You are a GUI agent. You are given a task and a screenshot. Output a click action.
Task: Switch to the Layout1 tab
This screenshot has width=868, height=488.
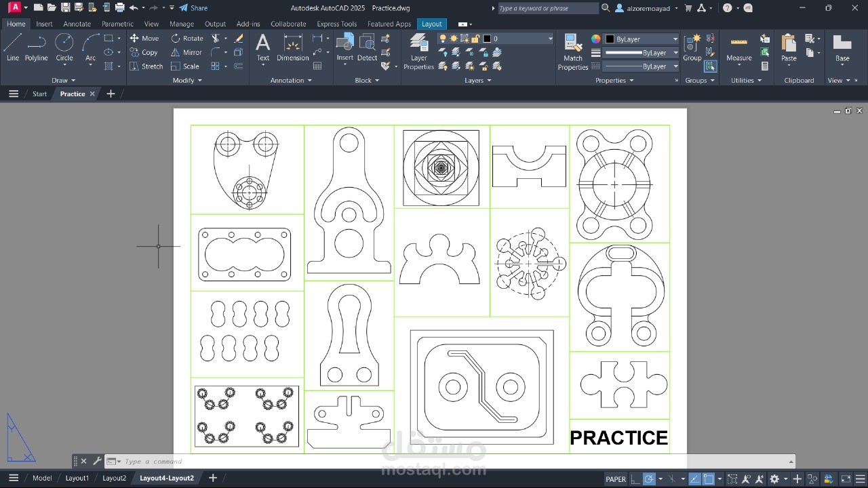tap(77, 478)
